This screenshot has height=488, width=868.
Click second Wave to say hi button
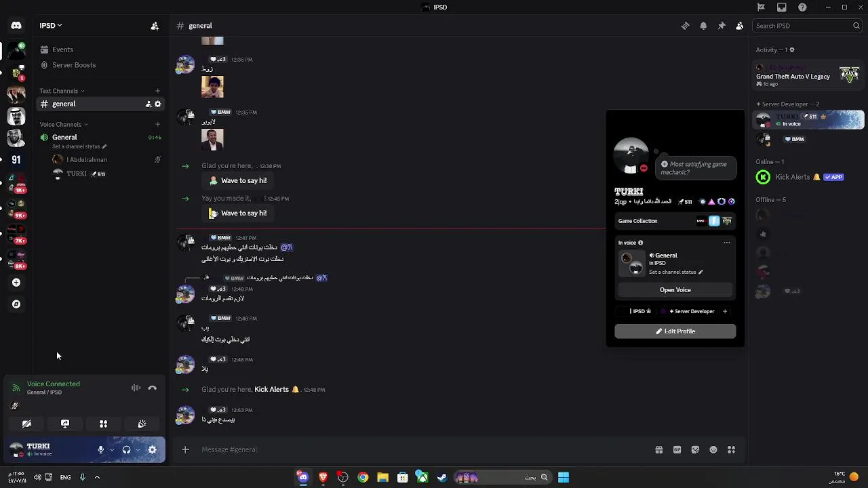pos(238,213)
